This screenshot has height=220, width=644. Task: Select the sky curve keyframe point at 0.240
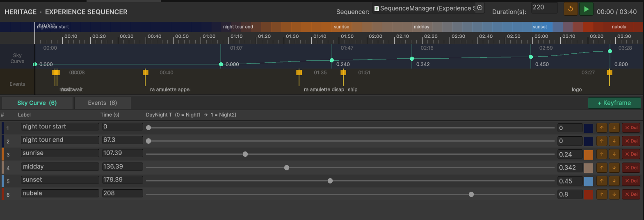[x=332, y=60]
